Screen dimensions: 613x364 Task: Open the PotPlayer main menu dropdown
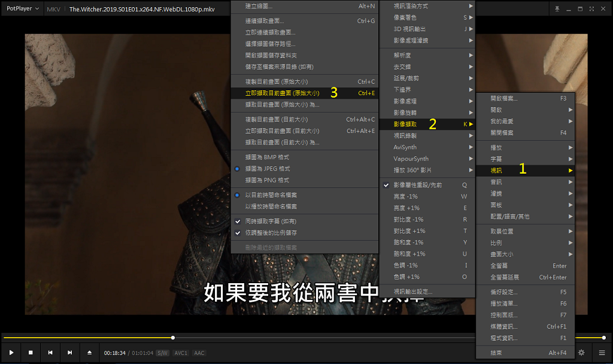pos(23,8)
